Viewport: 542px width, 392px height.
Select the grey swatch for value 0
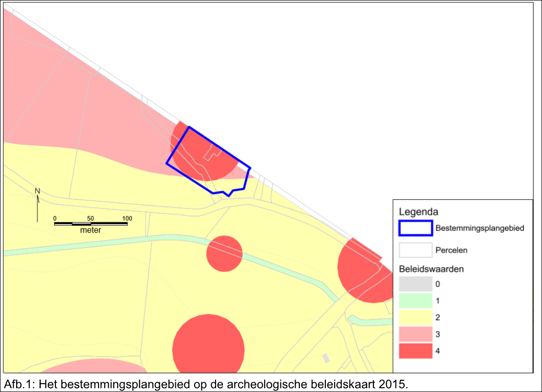click(416, 284)
